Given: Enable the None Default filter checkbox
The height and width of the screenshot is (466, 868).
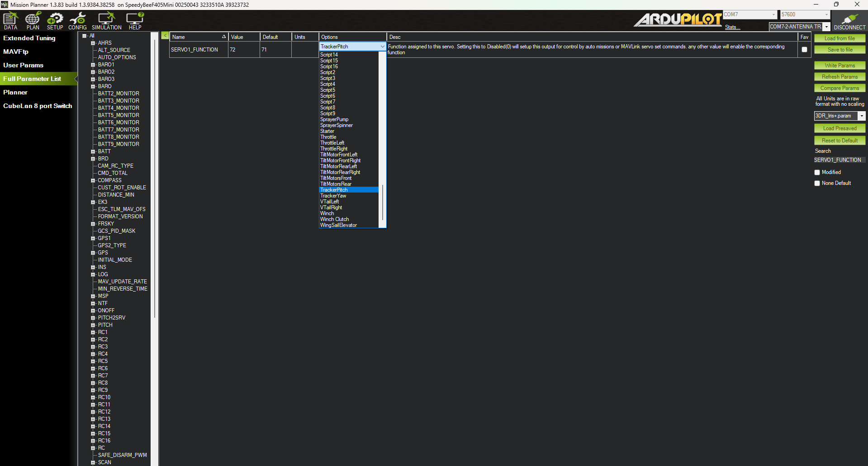Looking at the screenshot, I should point(817,183).
